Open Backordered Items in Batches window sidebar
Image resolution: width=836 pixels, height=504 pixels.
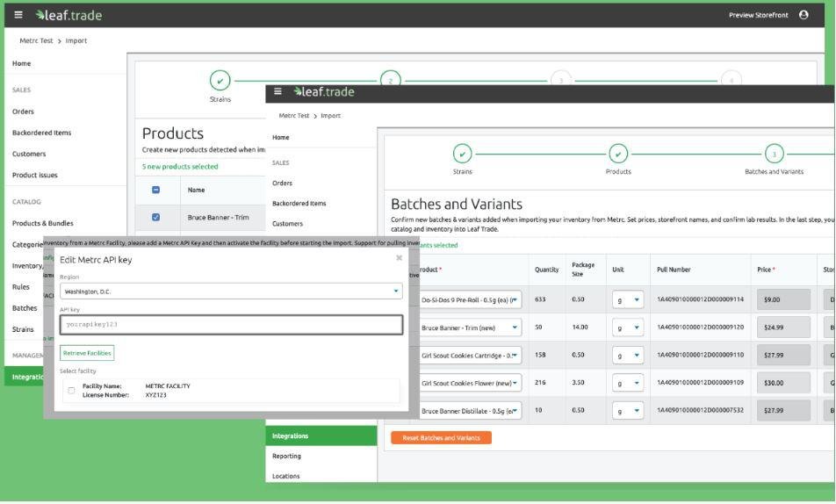click(299, 203)
